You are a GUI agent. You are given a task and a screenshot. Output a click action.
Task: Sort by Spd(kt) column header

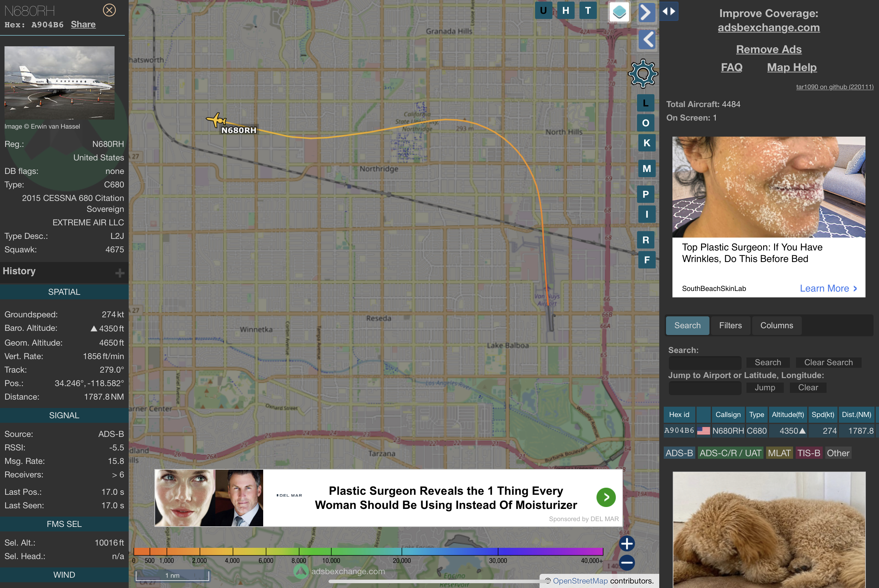coord(823,415)
